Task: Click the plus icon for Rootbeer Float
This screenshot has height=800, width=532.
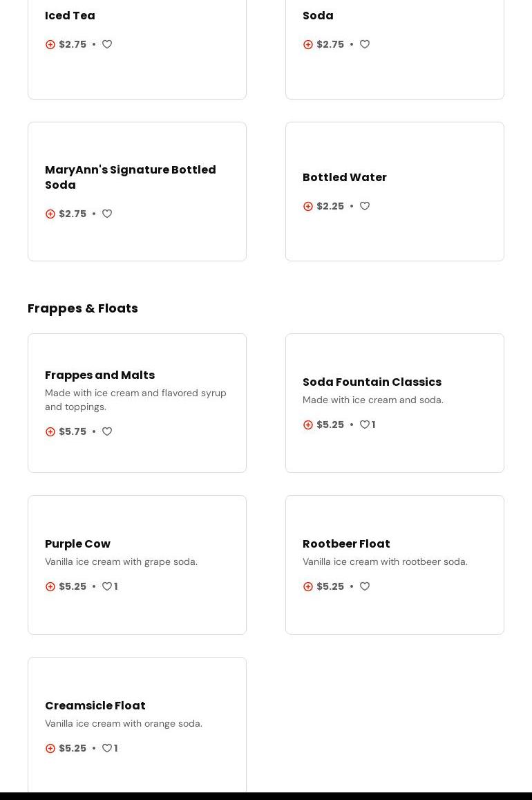Action: coord(308,586)
